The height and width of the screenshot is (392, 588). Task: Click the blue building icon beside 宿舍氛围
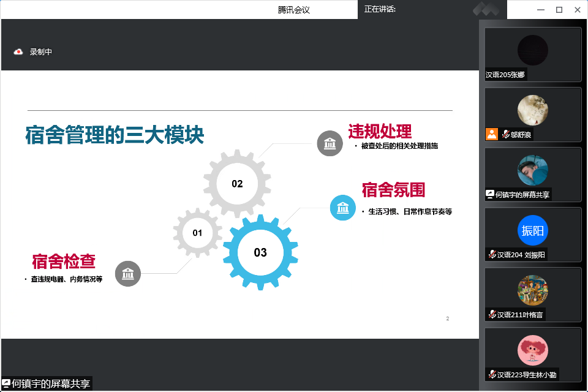pyautogui.click(x=343, y=208)
